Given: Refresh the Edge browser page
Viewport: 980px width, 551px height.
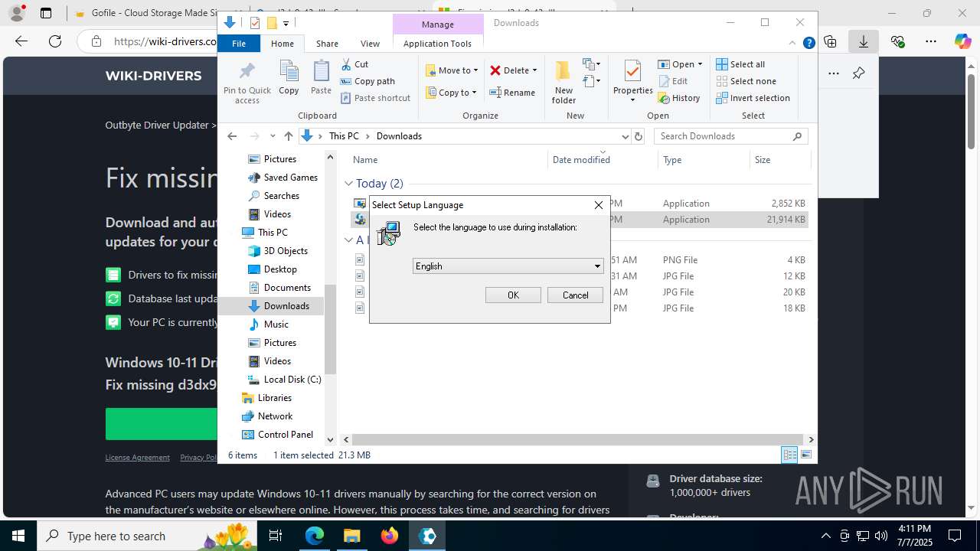Looking at the screenshot, I should point(55,41).
